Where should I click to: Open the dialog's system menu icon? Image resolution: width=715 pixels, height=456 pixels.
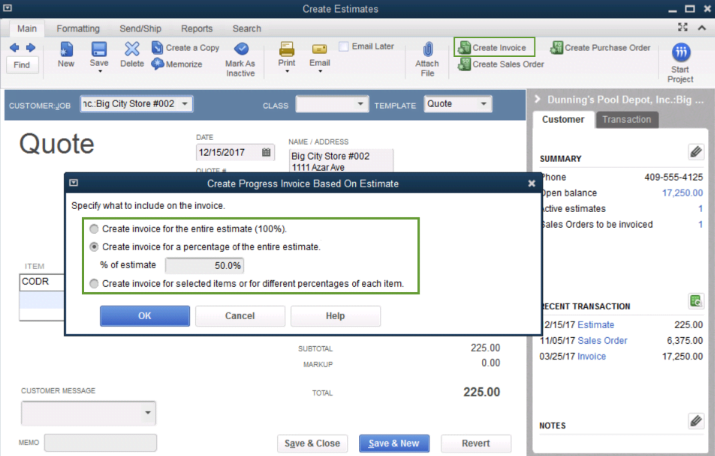click(73, 183)
